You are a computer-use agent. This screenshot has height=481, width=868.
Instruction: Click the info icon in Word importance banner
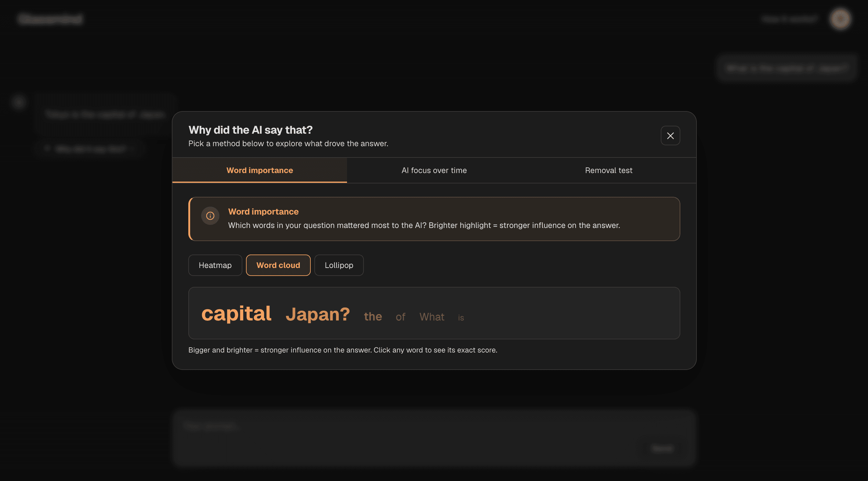point(210,216)
